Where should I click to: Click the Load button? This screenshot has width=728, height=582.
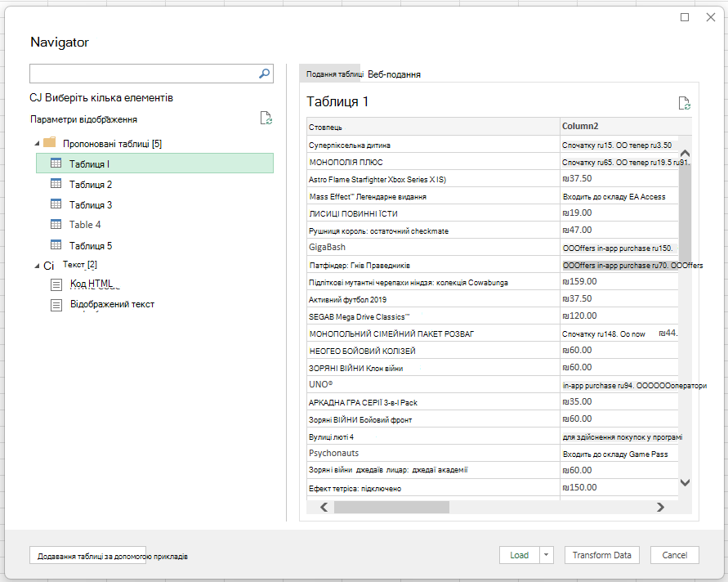click(x=519, y=555)
